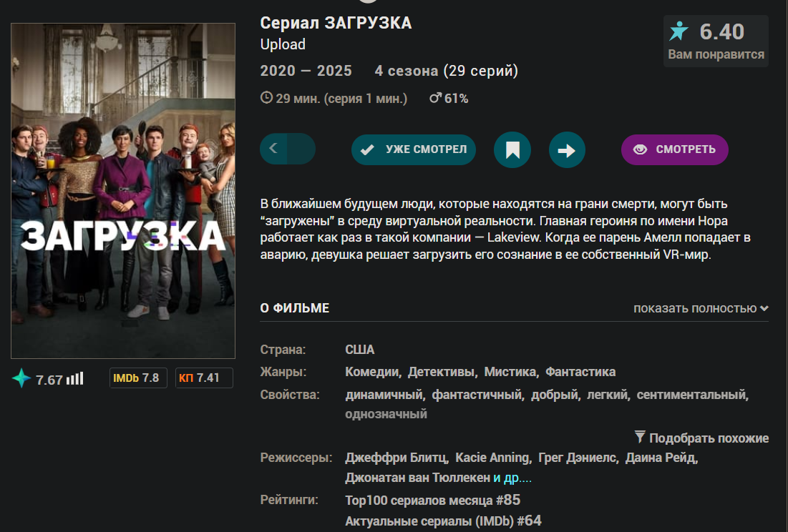Select the 'Комедии' genre link
The height and width of the screenshot is (532, 788).
point(372,372)
